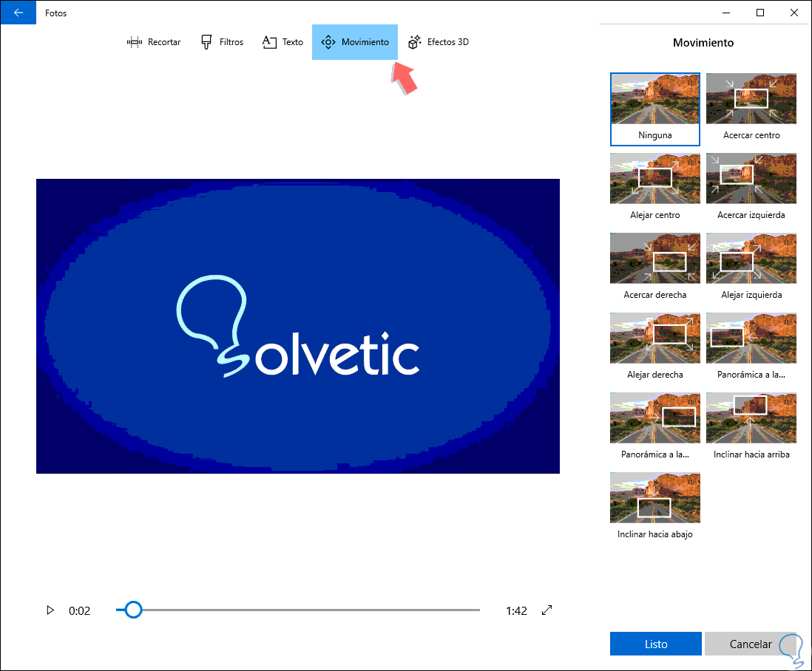Click the playback seek slider handle
This screenshot has height=671, width=812.
pyautogui.click(x=133, y=610)
